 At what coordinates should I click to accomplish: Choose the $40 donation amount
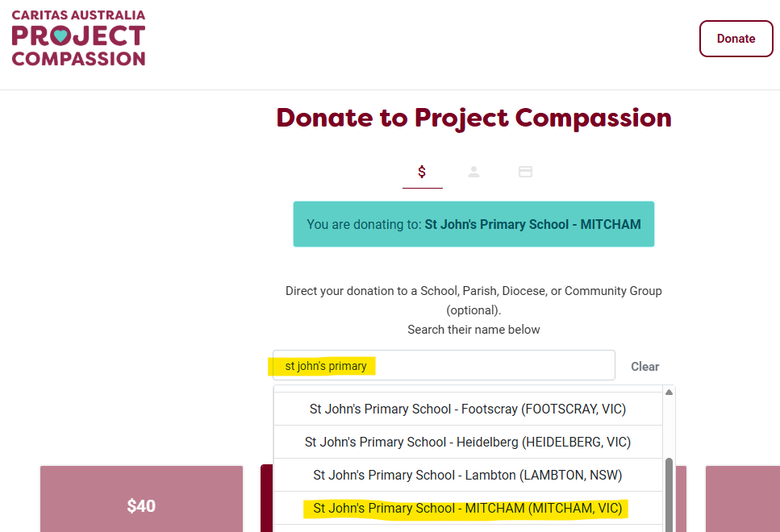click(141, 505)
